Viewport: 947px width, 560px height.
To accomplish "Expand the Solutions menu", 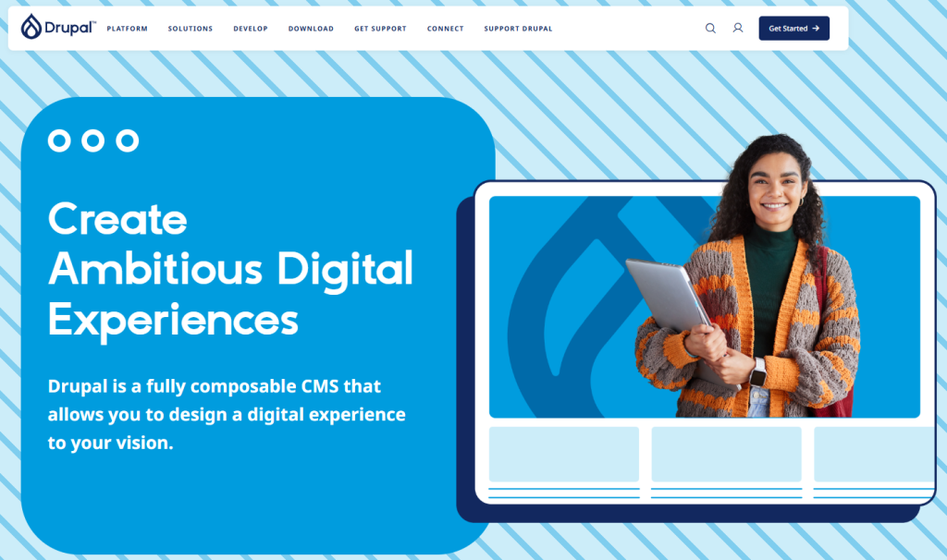I will point(191,29).
